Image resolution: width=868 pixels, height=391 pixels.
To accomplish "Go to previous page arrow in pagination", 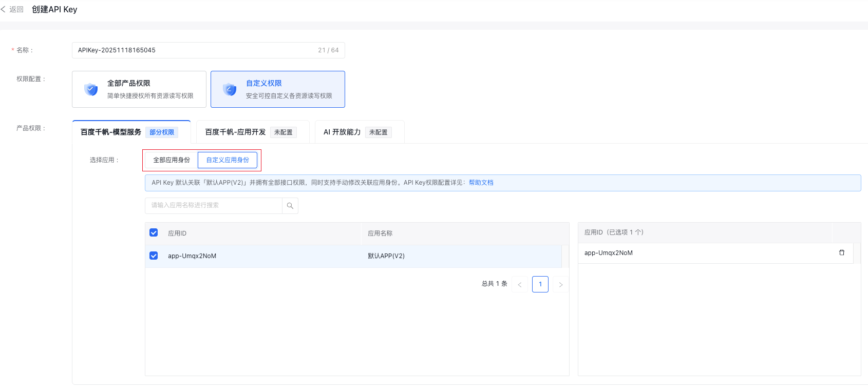I will pyautogui.click(x=520, y=284).
